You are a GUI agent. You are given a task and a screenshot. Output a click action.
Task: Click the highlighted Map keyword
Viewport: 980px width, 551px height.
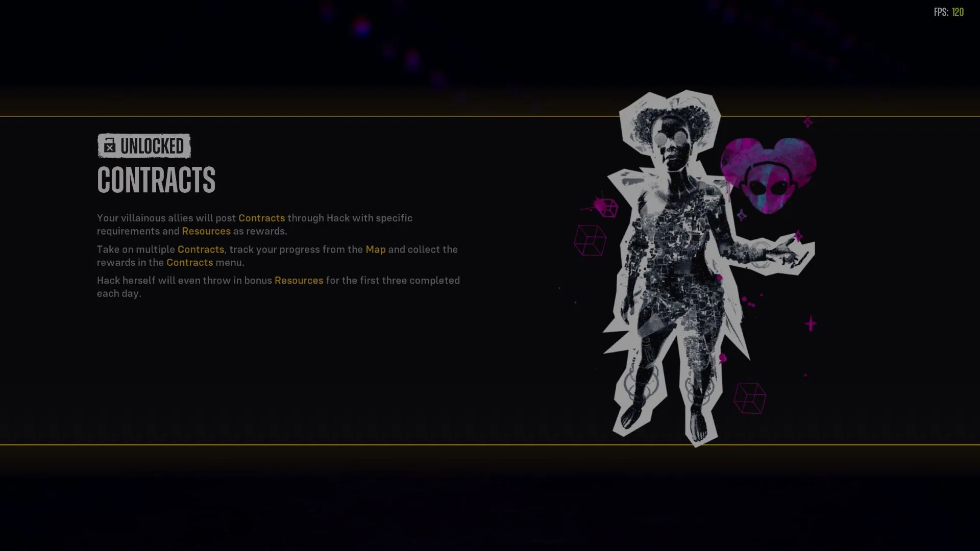(376, 249)
